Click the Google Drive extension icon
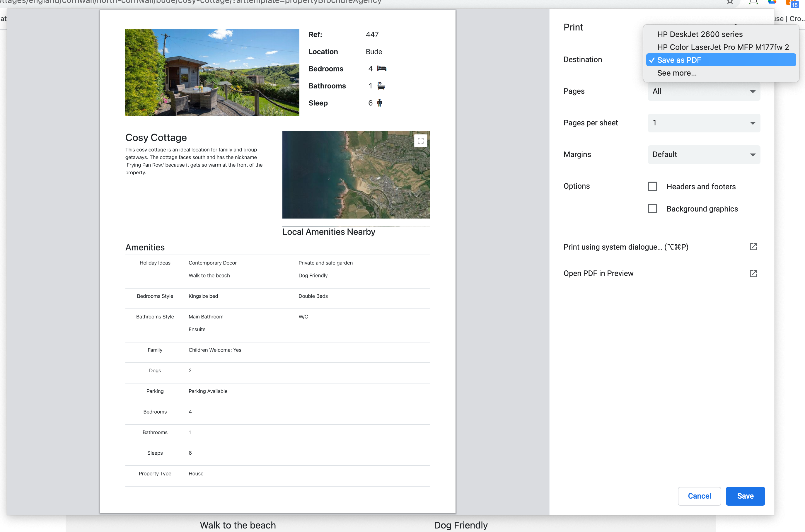The width and height of the screenshot is (805, 532). pyautogui.click(x=772, y=2)
